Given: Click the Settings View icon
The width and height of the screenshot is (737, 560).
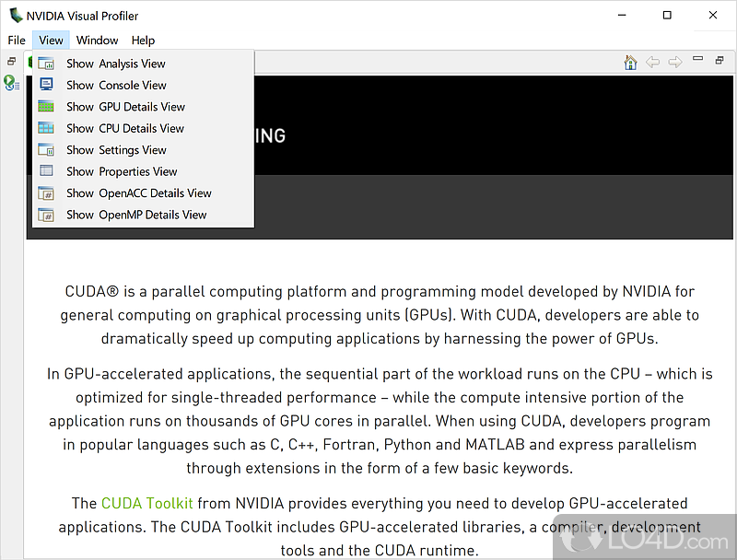Looking at the screenshot, I should coord(46,149).
